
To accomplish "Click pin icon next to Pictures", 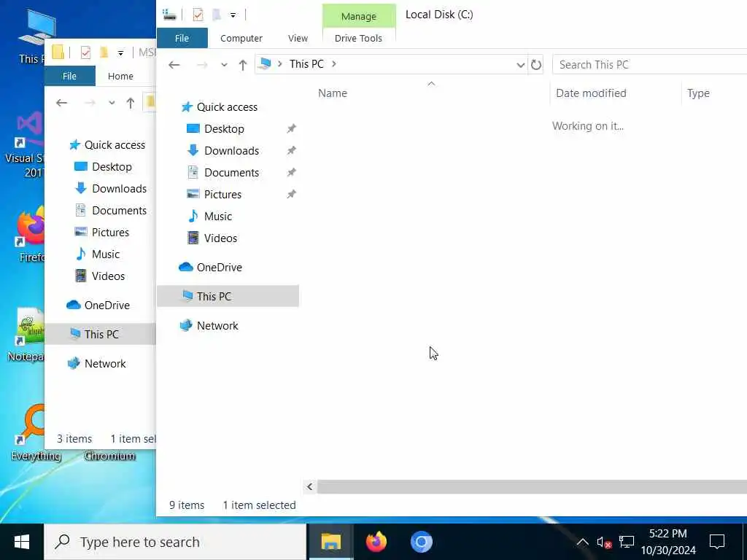I will tap(291, 194).
